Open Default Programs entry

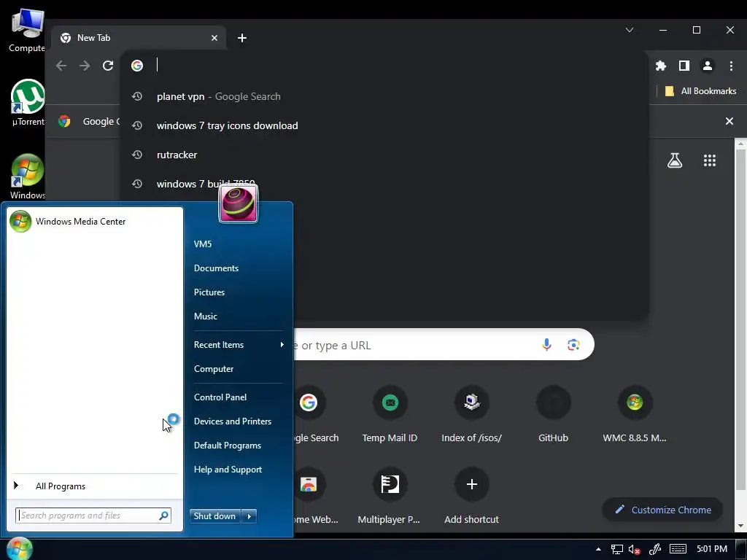[228, 446]
